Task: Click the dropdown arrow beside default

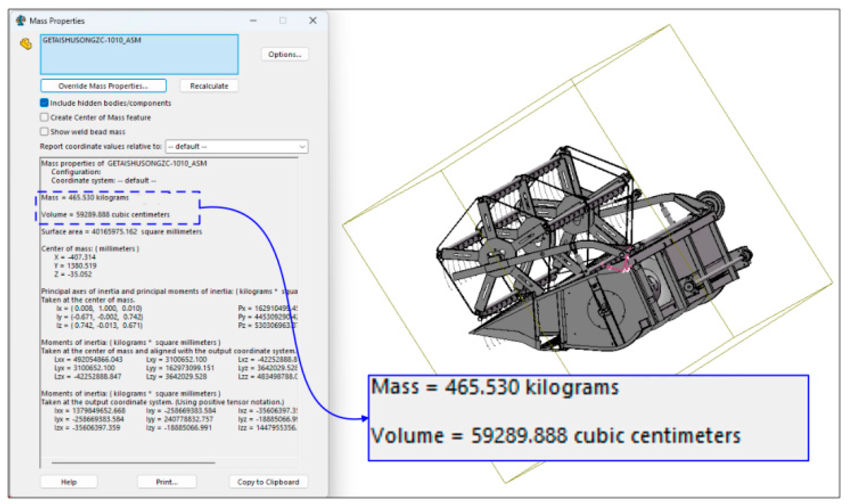Action: (301, 147)
